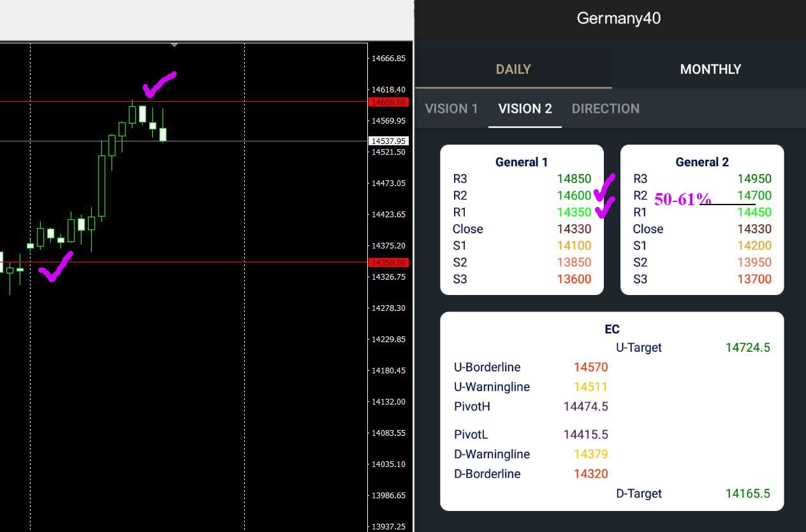Click the General 1 card heading
The height and width of the screenshot is (532, 806).
pyautogui.click(x=521, y=162)
